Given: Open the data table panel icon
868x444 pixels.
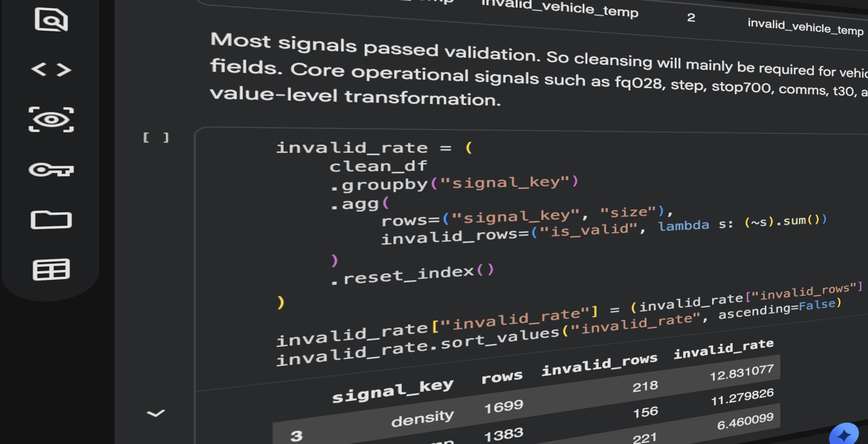Looking at the screenshot, I should click(51, 270).
